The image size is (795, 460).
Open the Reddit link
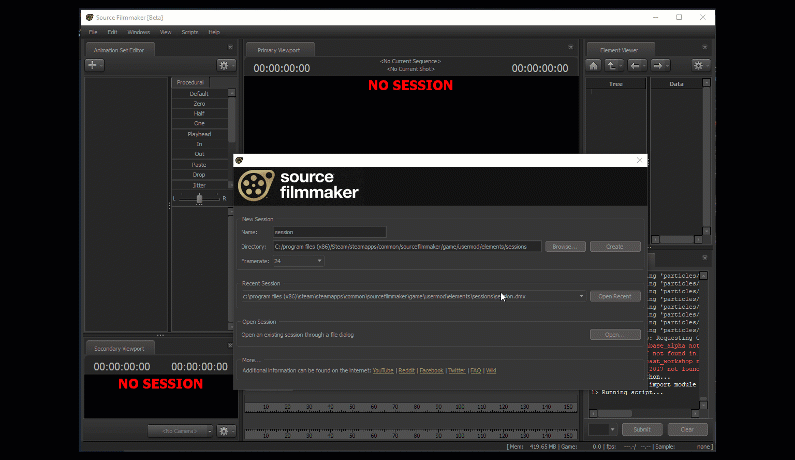(407, 371)
